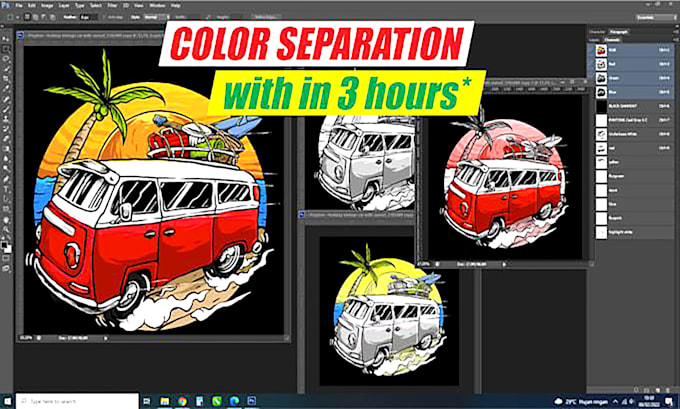Click New selection mode in options bar
This screenshot has width=680, height=409.
point(27,17)
